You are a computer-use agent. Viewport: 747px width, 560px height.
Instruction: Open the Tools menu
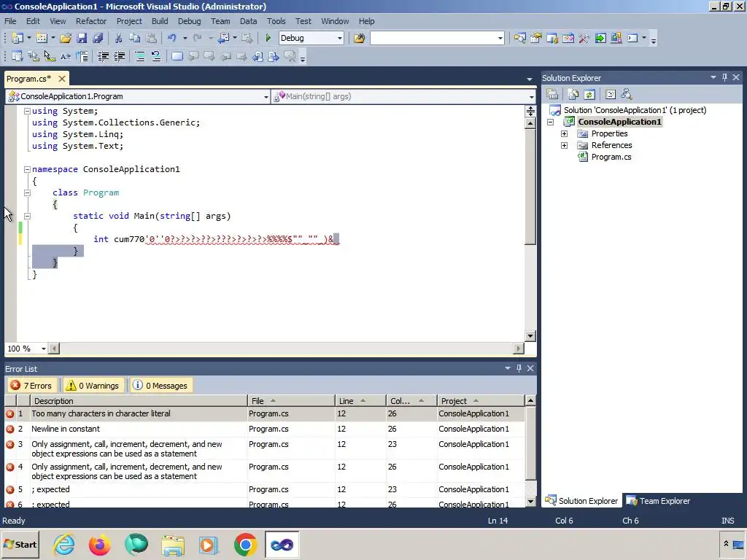276,21
